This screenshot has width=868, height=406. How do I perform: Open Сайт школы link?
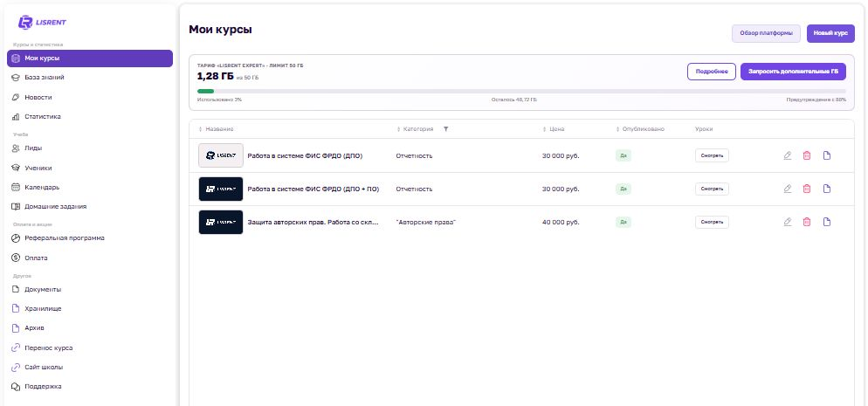pos(90,368)
